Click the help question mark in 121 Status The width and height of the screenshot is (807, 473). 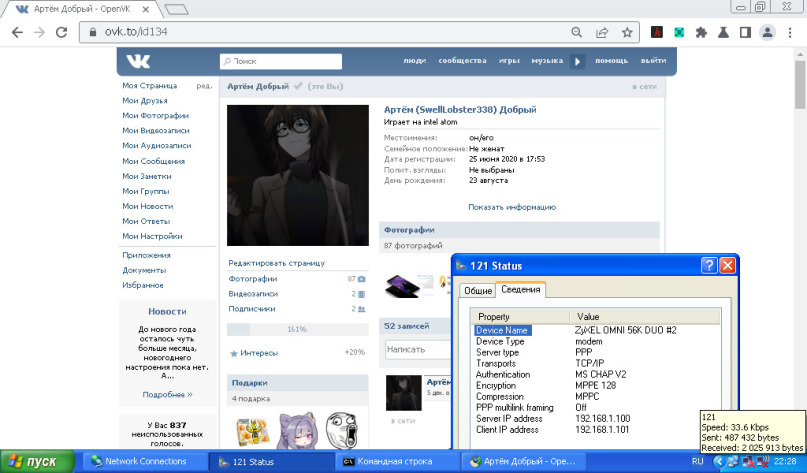[708, 266]
